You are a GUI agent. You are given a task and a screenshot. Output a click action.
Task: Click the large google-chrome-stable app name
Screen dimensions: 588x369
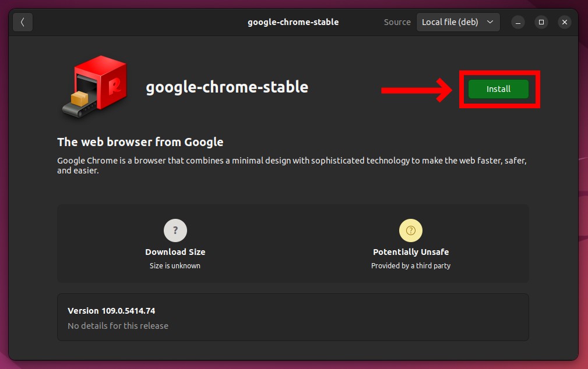227,87
